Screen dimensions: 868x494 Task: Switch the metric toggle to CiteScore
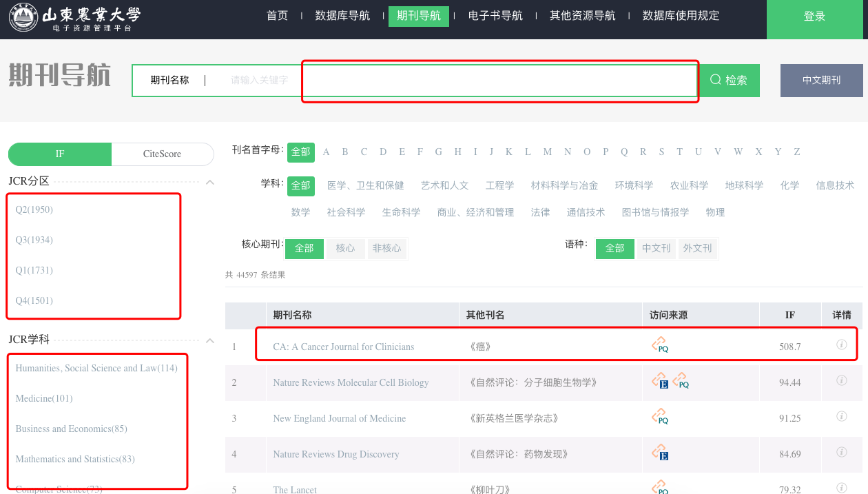162,154
